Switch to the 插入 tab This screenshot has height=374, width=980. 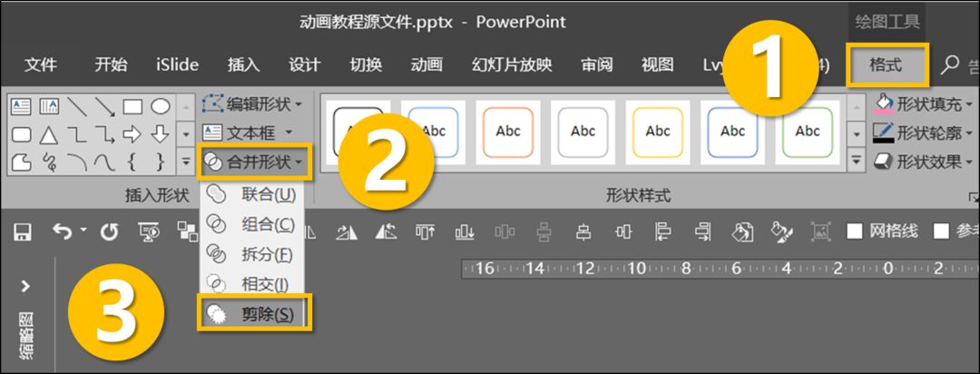(x=243, y=64)
